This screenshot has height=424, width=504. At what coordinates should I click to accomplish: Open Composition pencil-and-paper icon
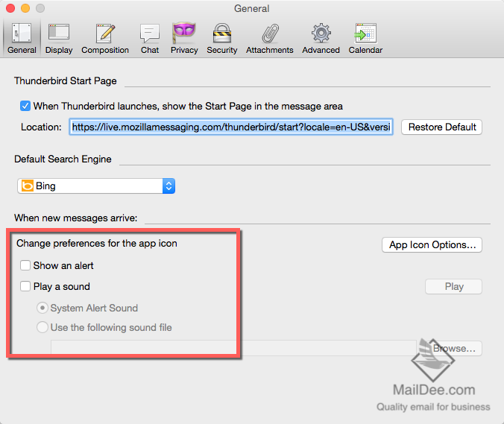[x=105, y=33]
